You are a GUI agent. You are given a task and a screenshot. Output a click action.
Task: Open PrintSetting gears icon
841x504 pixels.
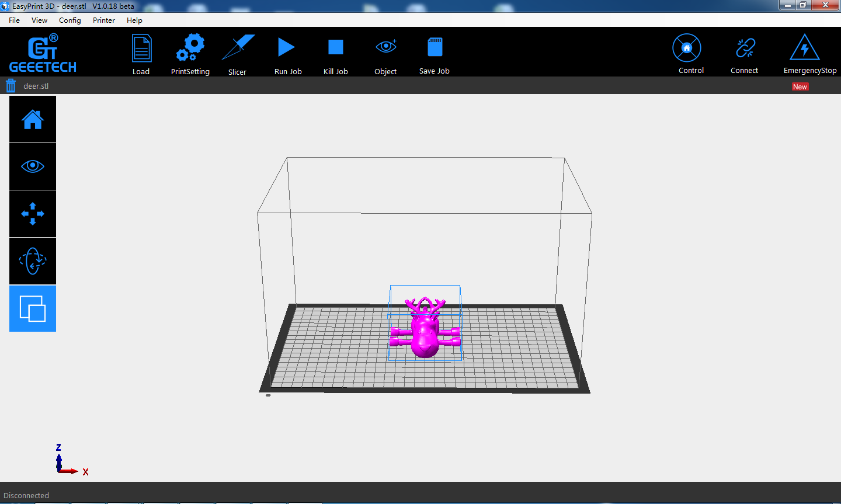(190, 48)
